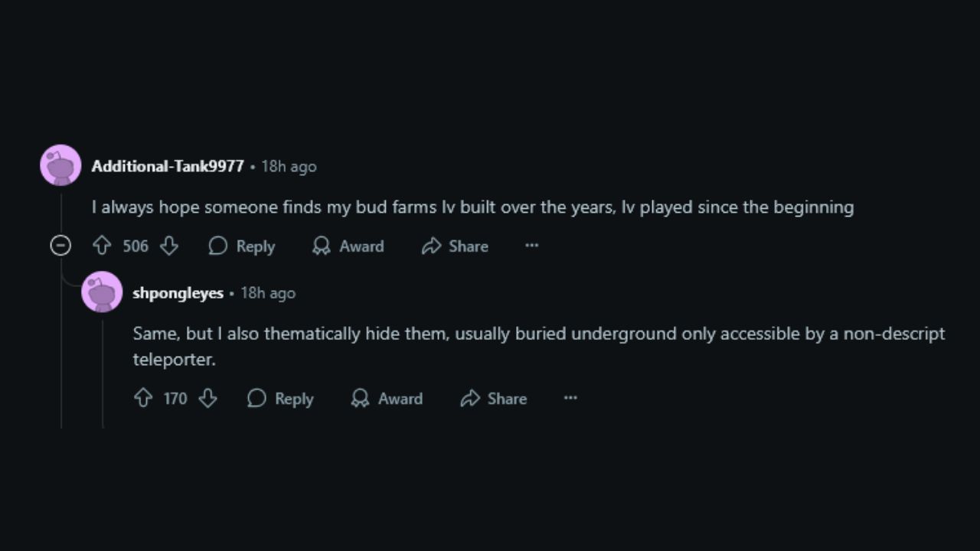Reply to Additional-Tank9977's comment
This screenshot has height=551, width=980.
tap(242, 246)
